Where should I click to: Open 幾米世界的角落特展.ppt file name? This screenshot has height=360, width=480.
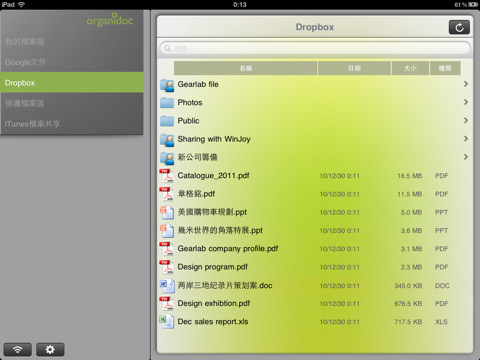220,230
